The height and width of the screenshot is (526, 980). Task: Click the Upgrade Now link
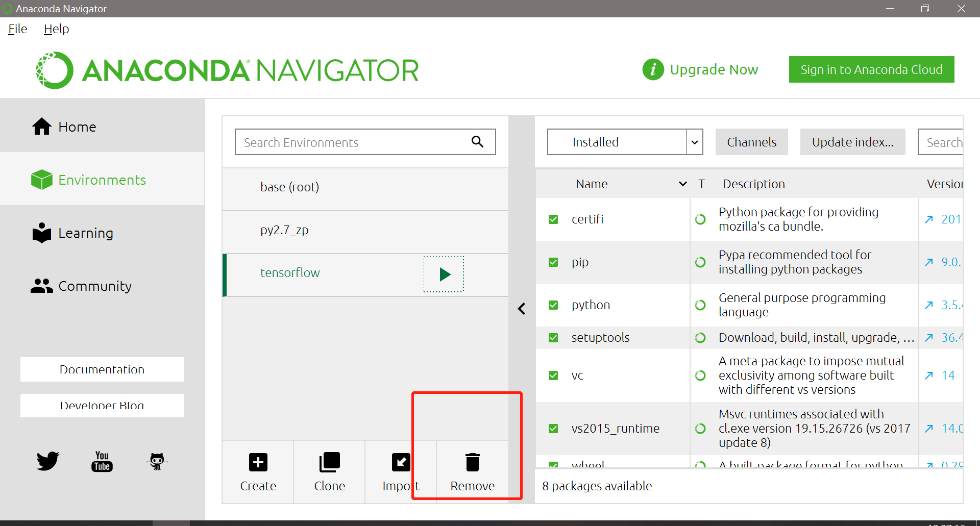(x=714, y=69)
